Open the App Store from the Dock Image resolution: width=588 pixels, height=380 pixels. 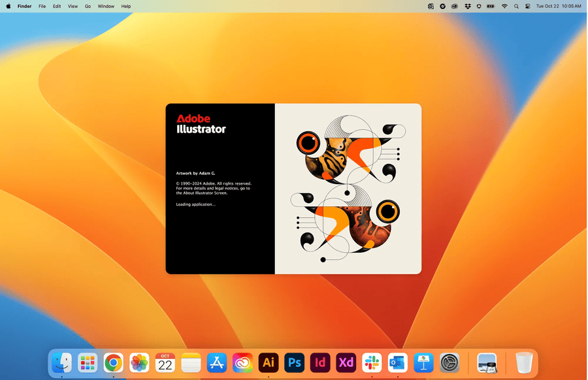click(x=216, y=362)
